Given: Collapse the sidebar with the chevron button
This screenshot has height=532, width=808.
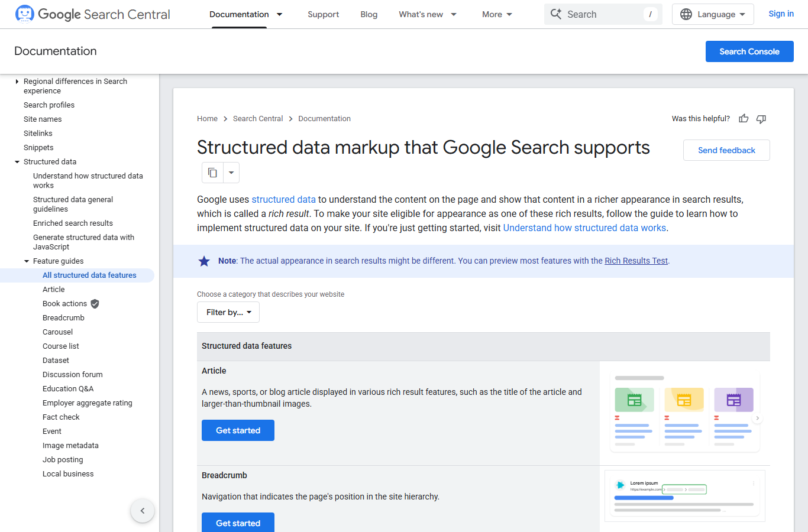Looking at the screenshot, I should pyautogui.click(x=143, y=511).
